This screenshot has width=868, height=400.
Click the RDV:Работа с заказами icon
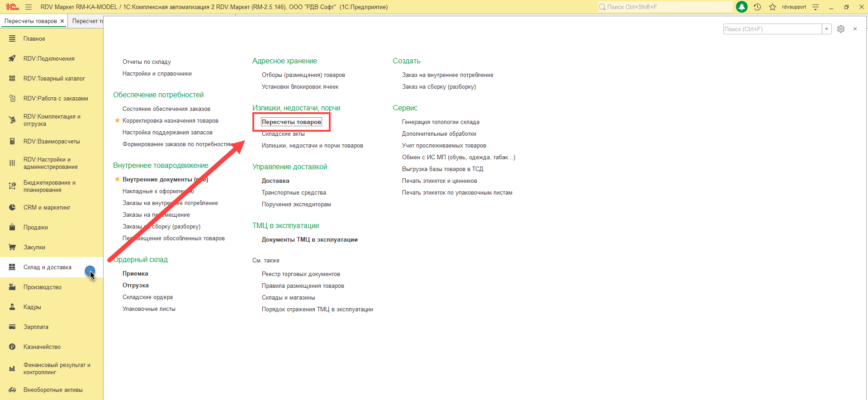pyautogui.click(x=12, y=99)
